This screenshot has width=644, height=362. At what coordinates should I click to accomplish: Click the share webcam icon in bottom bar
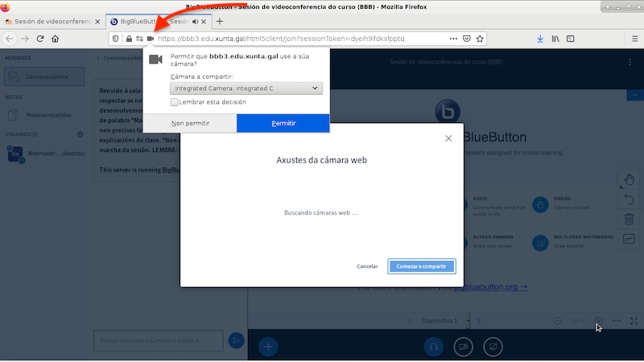[x=464, y=347]
